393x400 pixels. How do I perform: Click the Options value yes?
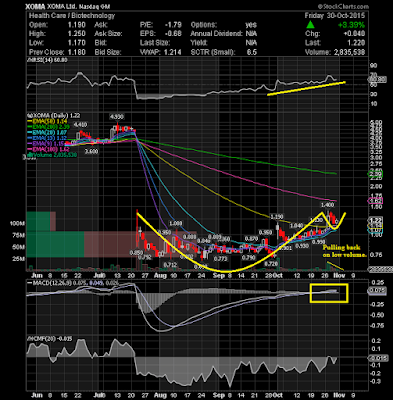pos(251,25)
